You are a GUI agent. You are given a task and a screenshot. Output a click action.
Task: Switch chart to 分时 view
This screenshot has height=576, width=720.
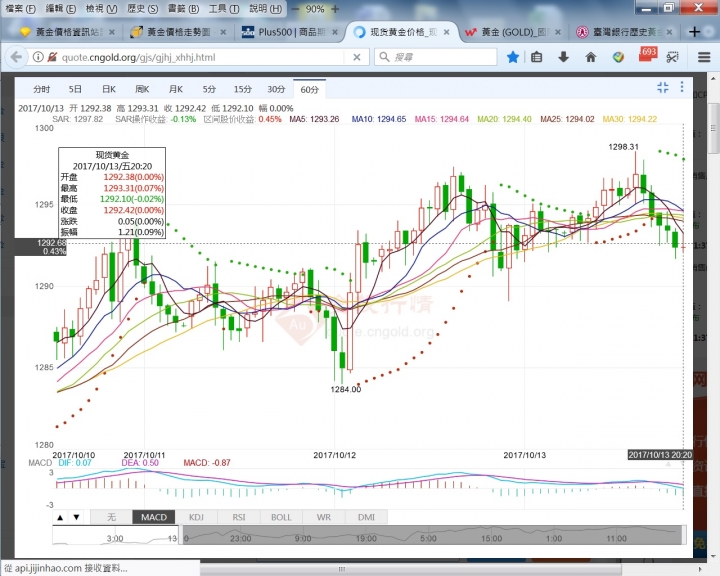pos(41,89)
